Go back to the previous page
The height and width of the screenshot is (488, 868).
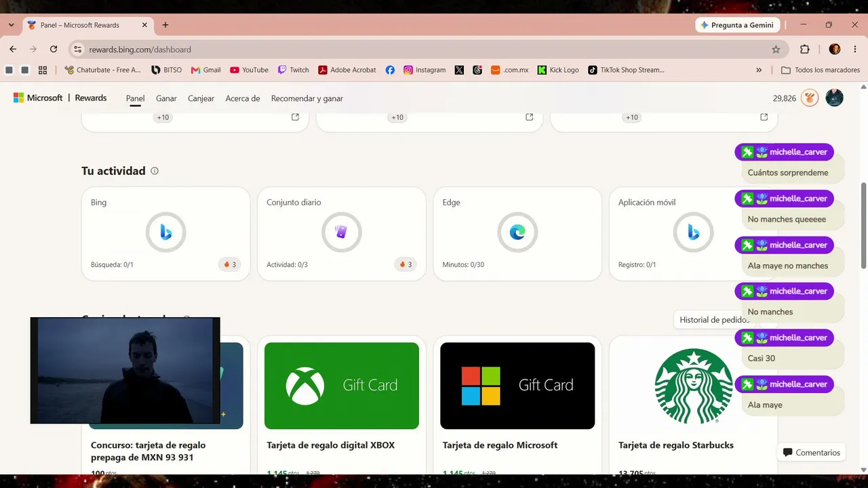coord(13,49)
